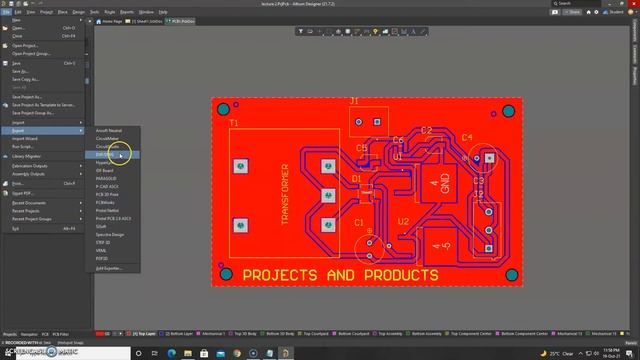The height and width of the screenshot is (360, 640).
Task: Switch to the Sheet1.SchDoc tab
Action: 144,21
